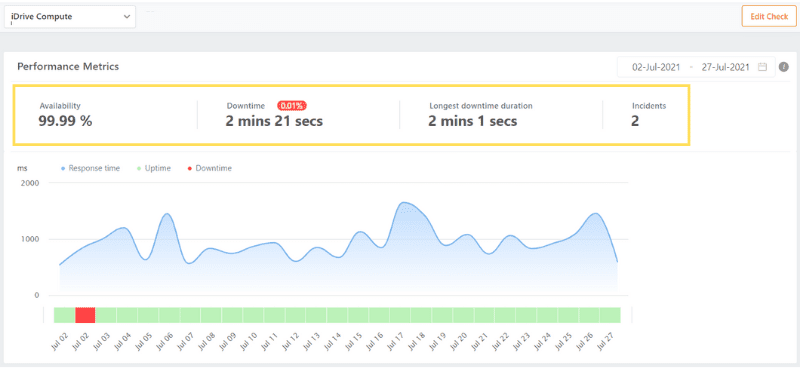
Task: Click the green uptime block for Jul 27
Action: coord(610,315)
